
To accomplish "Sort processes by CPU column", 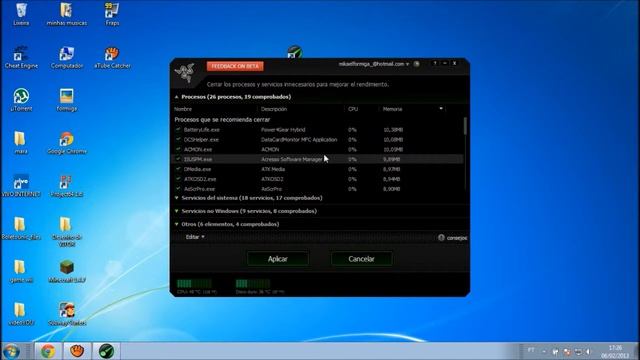I will 353,109.
